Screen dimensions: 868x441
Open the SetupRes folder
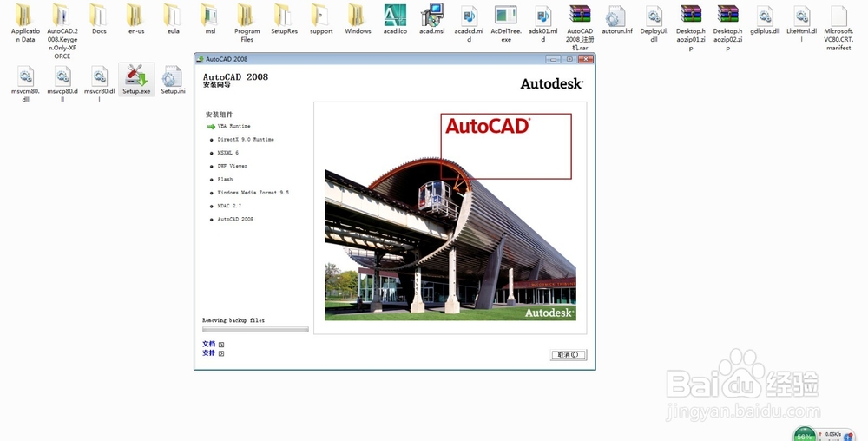284,19
